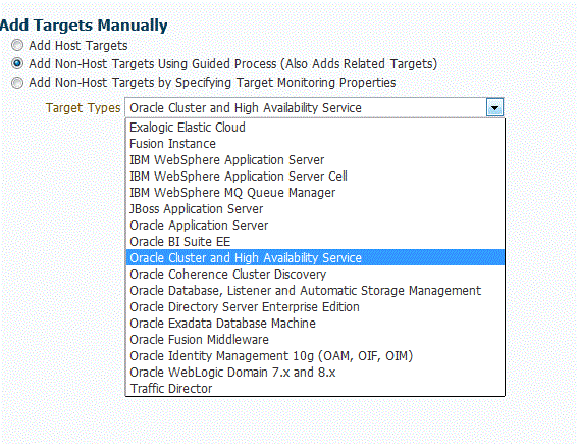Image resolution: width=578 pixels, height=444 pixels.
Task: Select Add Non-Host Targets Using Guided Process radio
Action: point(17,63)
